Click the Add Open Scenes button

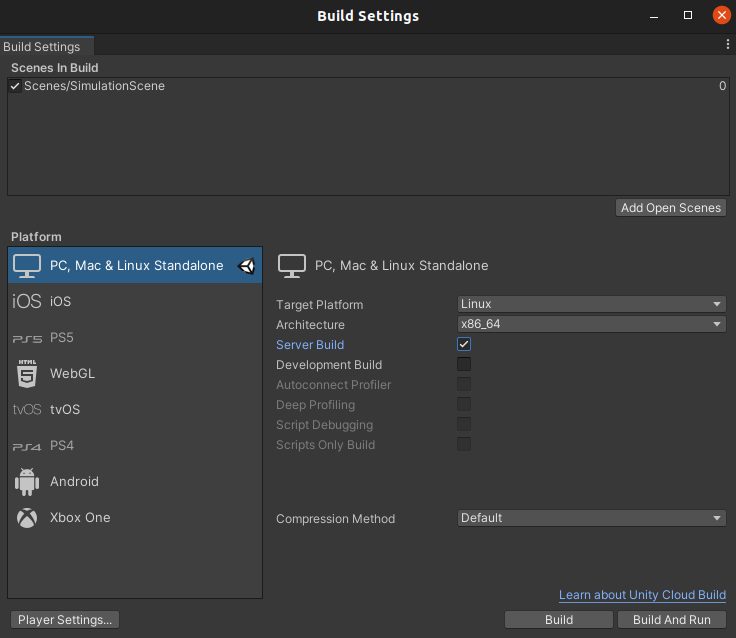(671, 208)
